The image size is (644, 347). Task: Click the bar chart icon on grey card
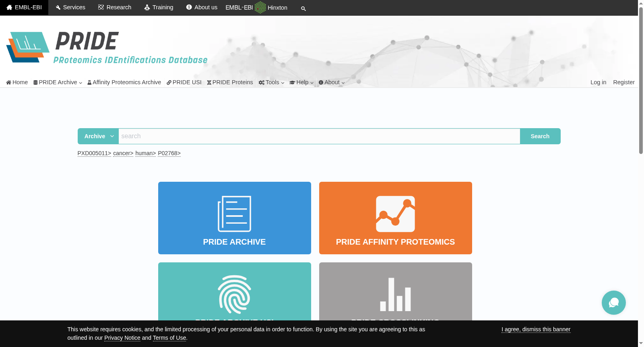395,295
